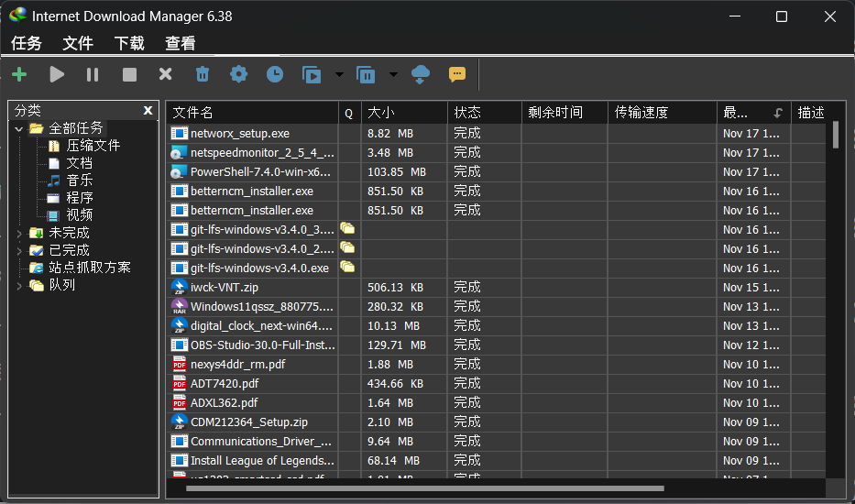The image size is (855, 504).
Task: Click PDF icon of nexys4ddr_rm.pdf
Action: click(180, 364)
